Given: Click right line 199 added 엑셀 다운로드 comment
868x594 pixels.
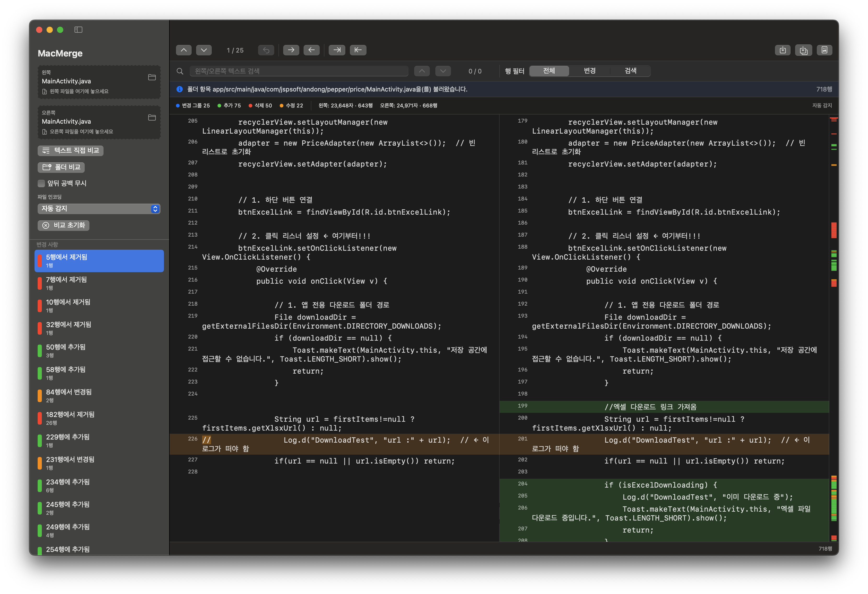Looking at the screenshot, I should (664, 407).
